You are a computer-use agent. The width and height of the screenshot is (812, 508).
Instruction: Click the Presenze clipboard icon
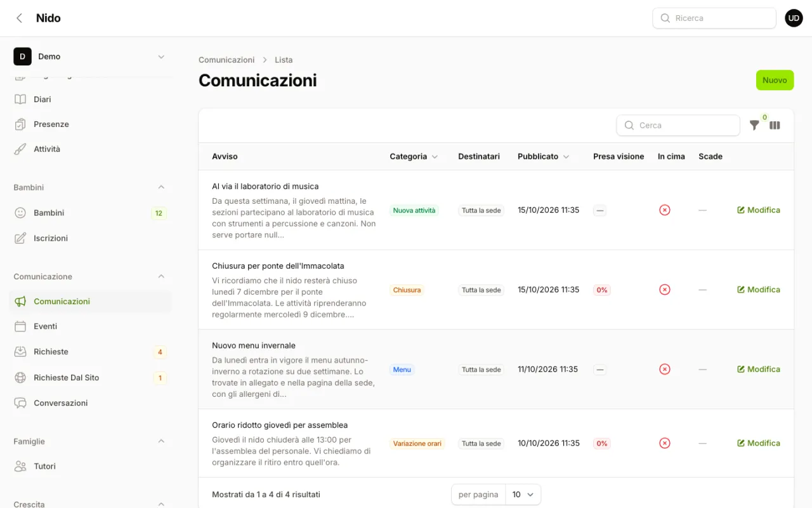pyautogui.click(x=21, y=124)
